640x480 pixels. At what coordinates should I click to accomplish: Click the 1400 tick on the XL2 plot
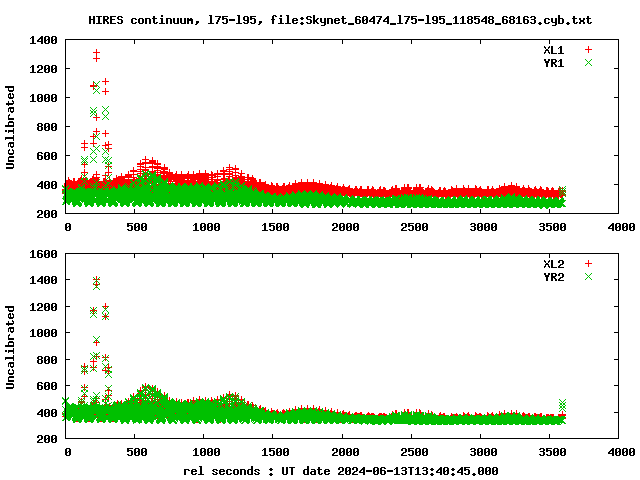point(43,280)
